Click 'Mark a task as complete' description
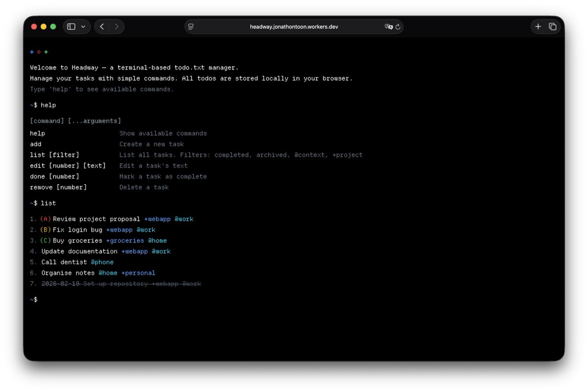This screenshot has height=392, width=588. tap(163, 176)
